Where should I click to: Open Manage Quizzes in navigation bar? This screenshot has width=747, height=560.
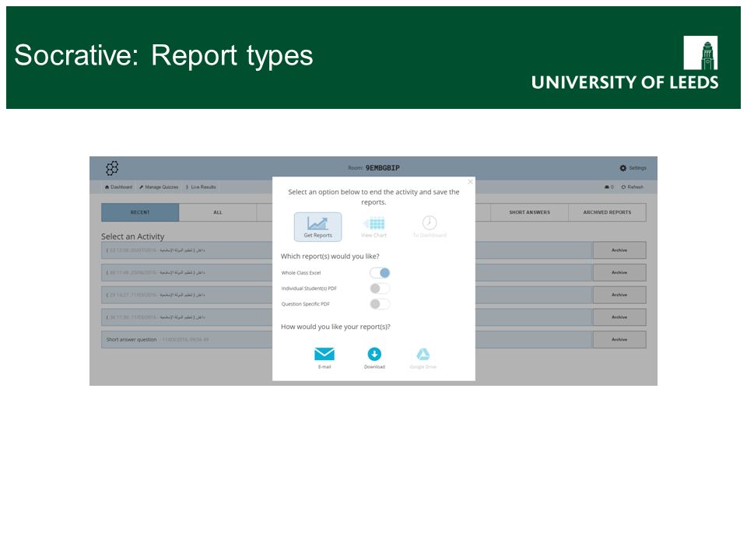point(159,187)
